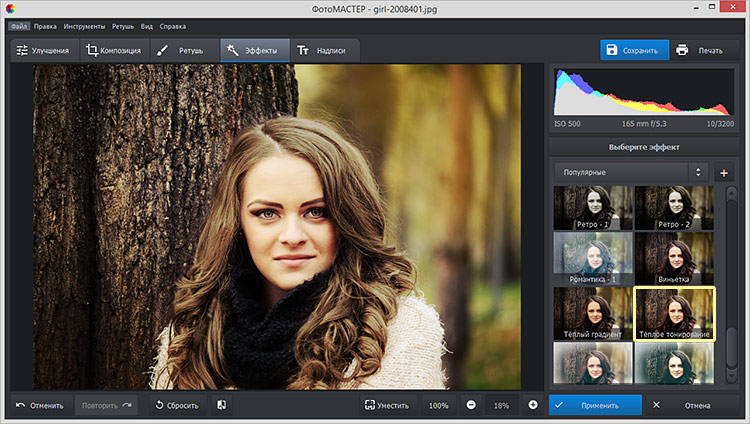750x424 pixels.
Task: Open the Популярные effects category dropdown
Action: (632, 172)
